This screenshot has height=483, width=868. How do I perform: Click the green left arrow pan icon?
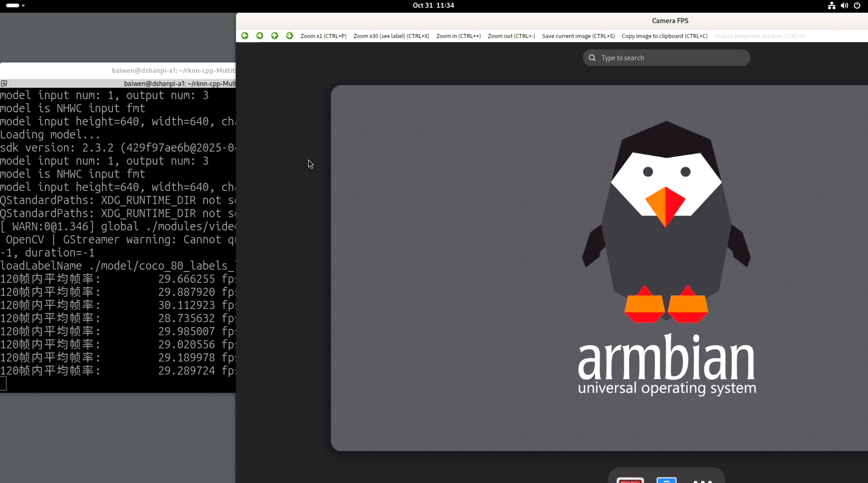coord(245,36)
